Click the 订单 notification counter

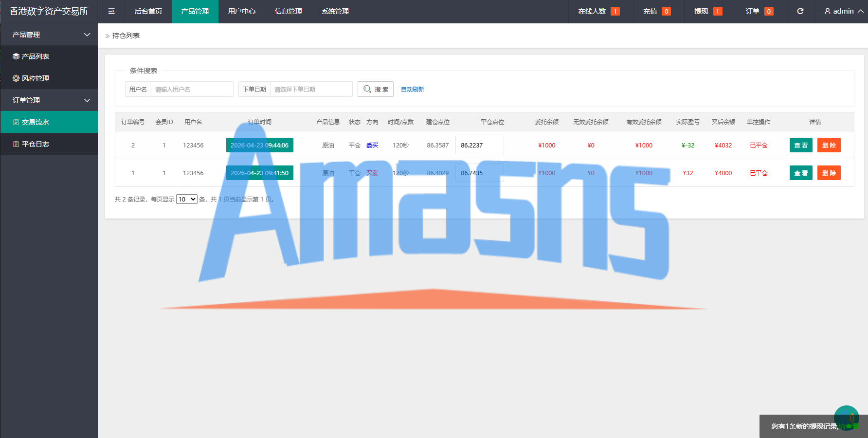coord(769,11)
